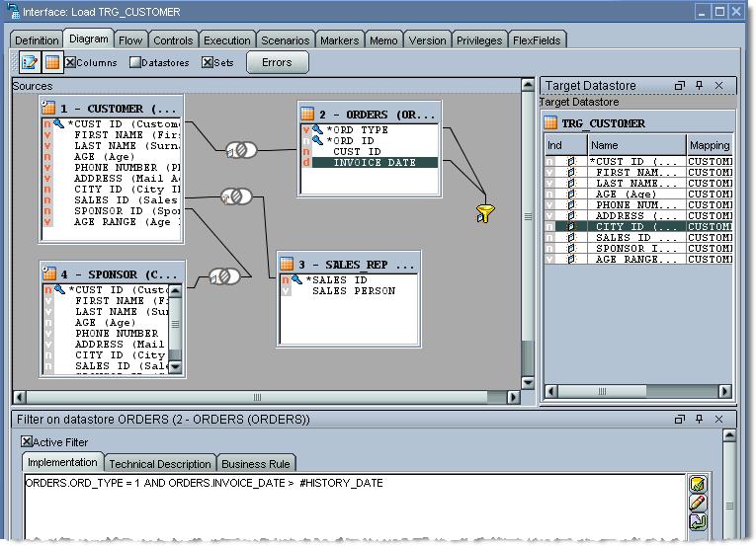Viewport: 756px width, 546px height.
Task: Click the filter panel vertical scrollbar up arrow
Action: [729, 435]
